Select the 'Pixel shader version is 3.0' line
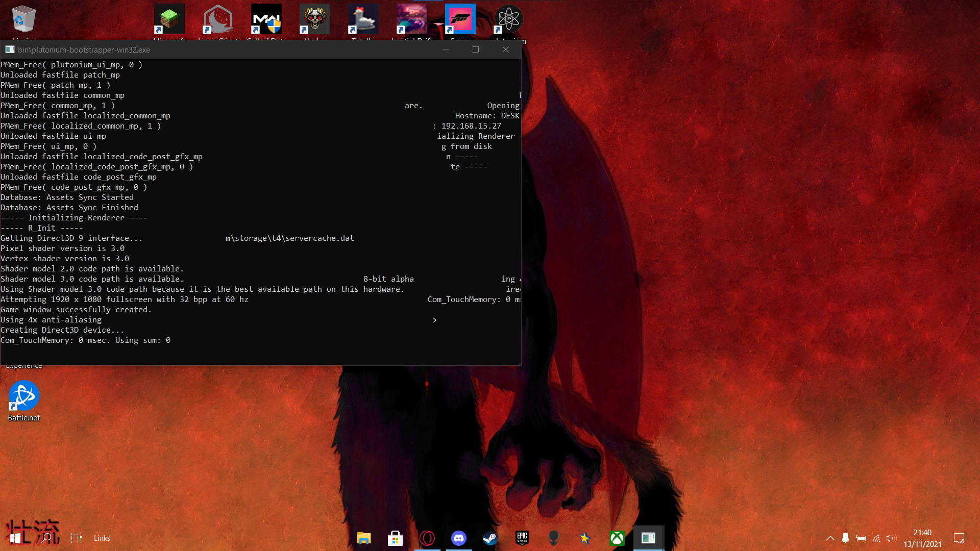The width and height of the screenshot is (980, 551). point(62,248)
